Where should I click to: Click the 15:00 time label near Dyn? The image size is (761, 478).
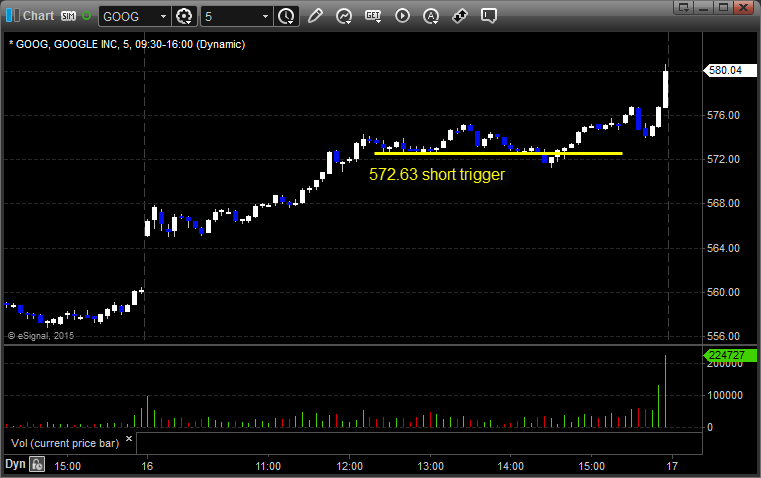tap(67, 466)
